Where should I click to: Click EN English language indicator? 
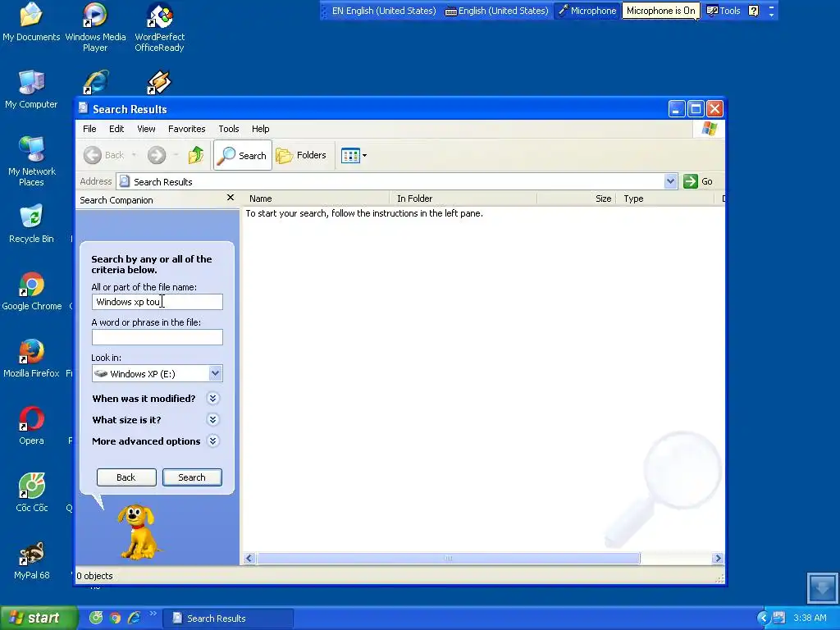tap(384, 11)
